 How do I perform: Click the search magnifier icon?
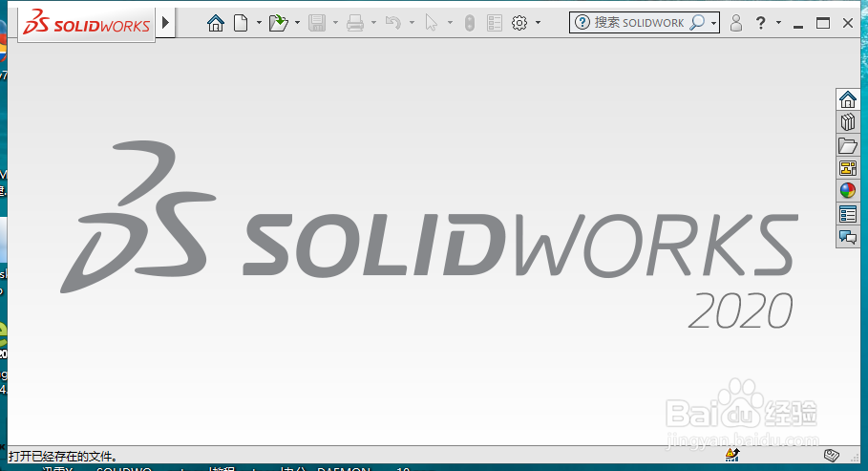tap(697, 23)
